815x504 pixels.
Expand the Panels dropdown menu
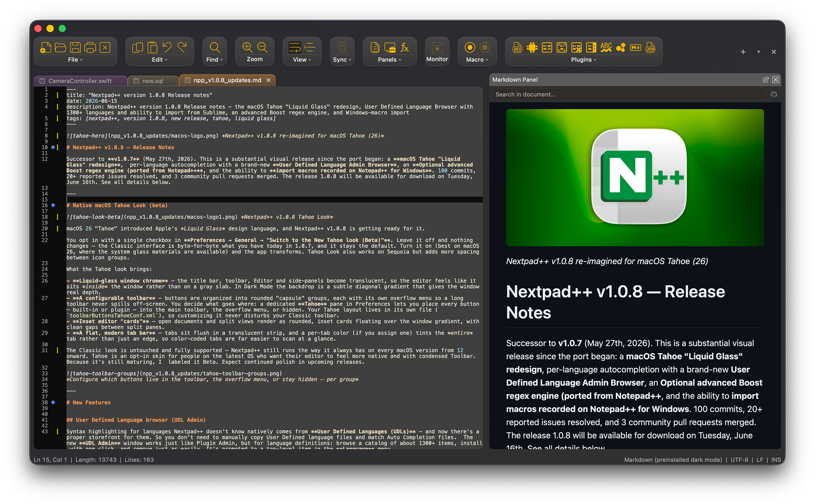[390, 59]
